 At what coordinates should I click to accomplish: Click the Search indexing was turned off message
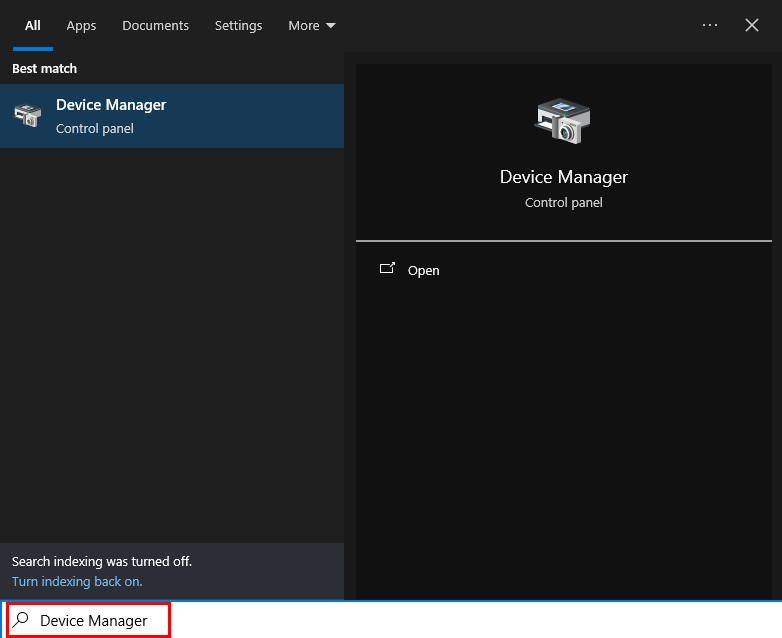pyautogui.click(x=102, y=562)
